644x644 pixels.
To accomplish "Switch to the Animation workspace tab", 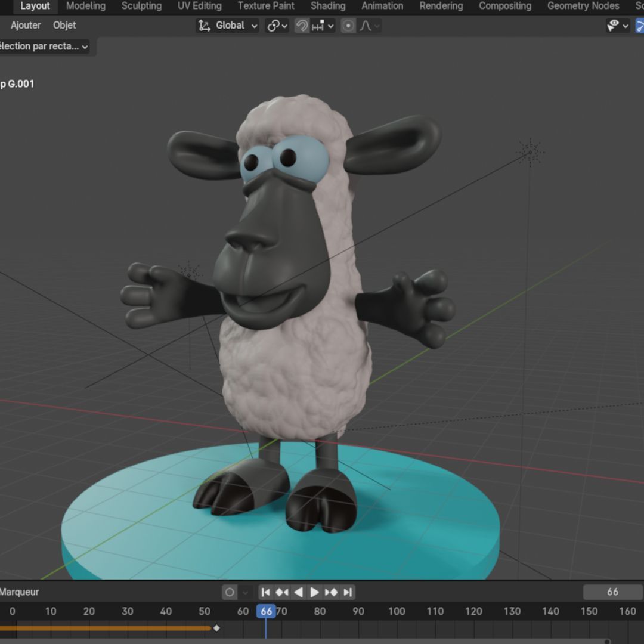I will tap(382, 6).
